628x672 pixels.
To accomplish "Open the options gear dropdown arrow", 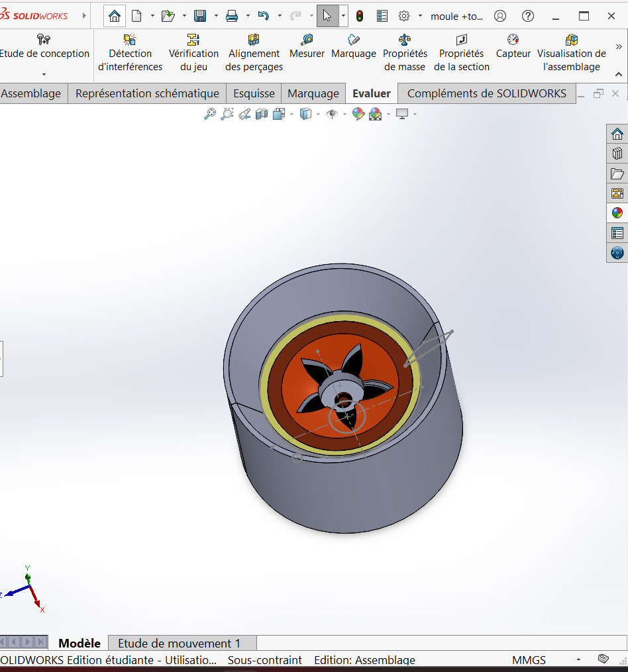I will tap(420, 16).
